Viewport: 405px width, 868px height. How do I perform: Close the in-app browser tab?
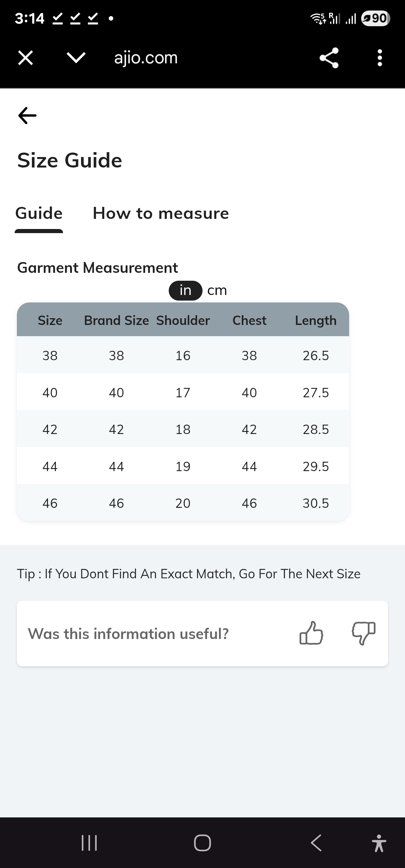(x=25, y=58)
